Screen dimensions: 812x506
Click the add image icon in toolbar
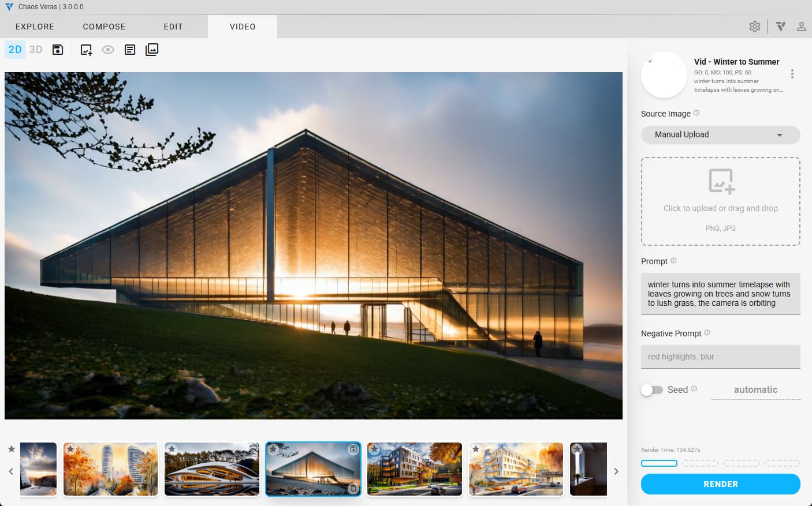[86, 50]
